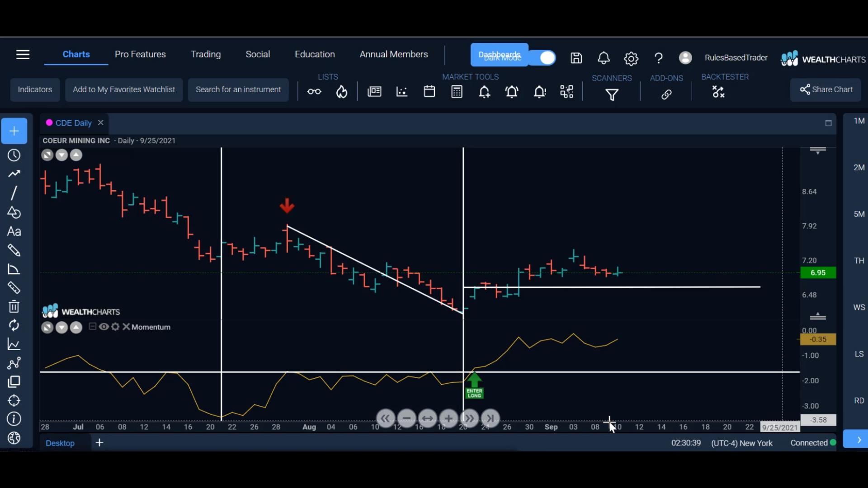Click the add alert bell-plus icon
868x488 pixels.
pyautogui.click(x=484, y=92)
